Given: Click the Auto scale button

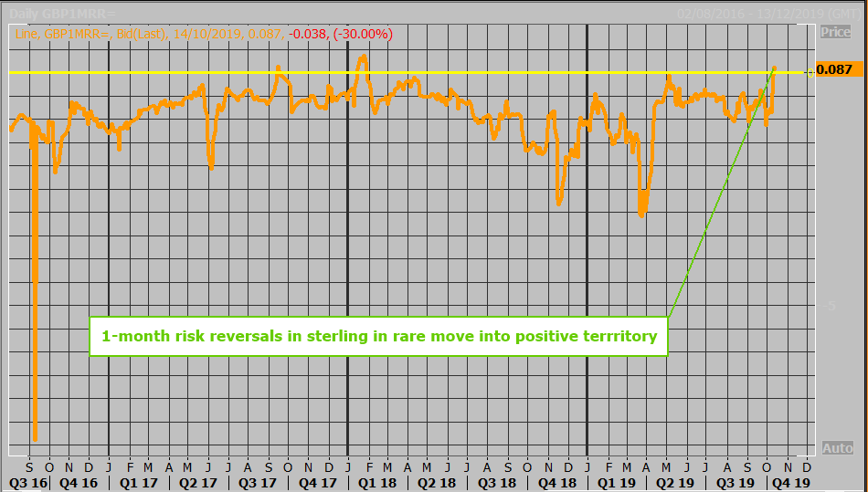Looking at the screenshot, I should click(x=837, y=448).
